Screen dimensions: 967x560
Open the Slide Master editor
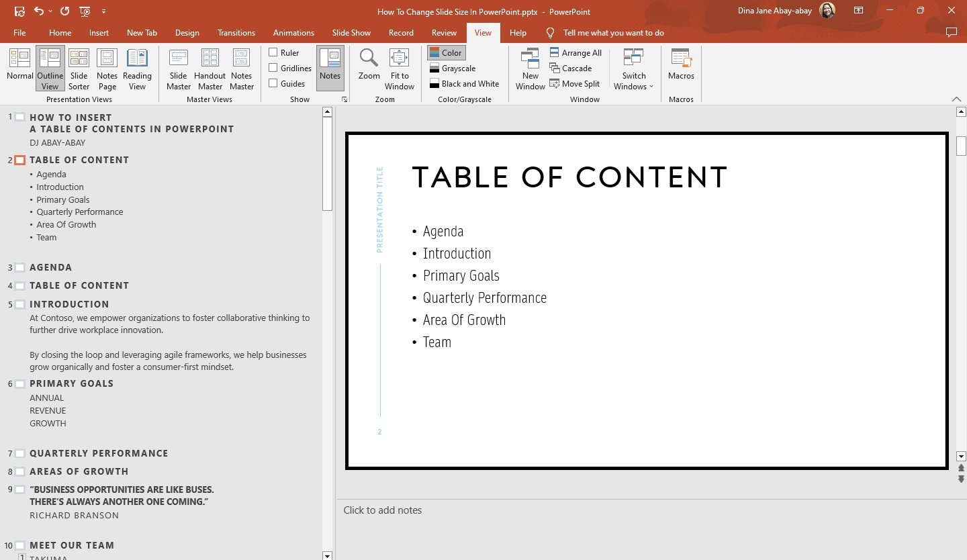[x=178, y=67]
